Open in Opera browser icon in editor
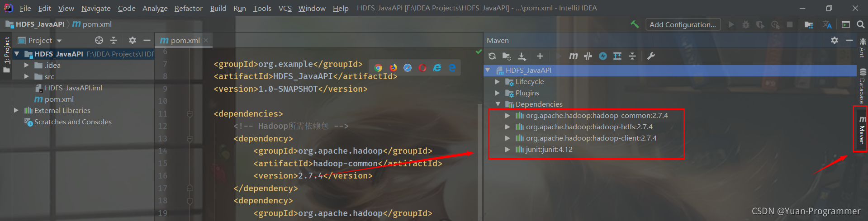Viewport: 868px width, 221px height. pos(422,68)
